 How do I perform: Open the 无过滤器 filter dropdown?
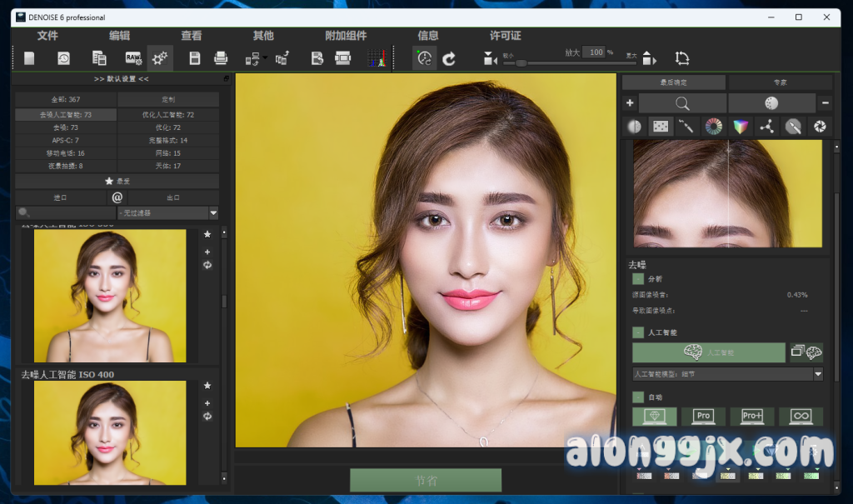pyautogui.click(x=212, y=213)
